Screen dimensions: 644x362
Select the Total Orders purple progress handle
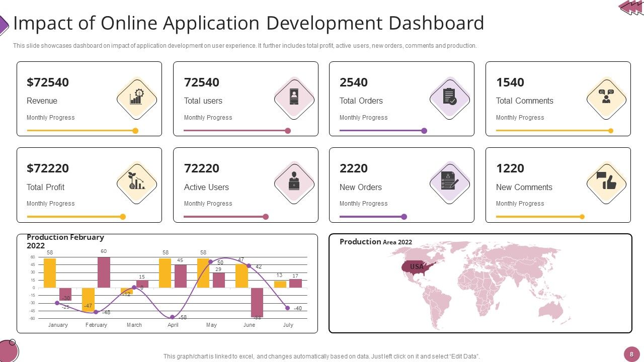424,130
